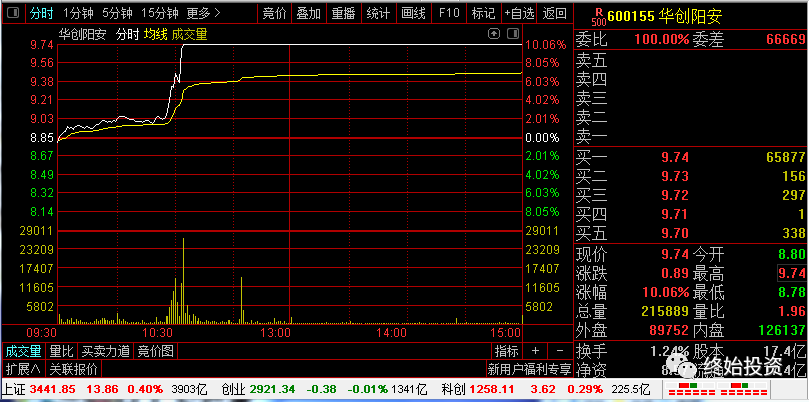Click the 买四 price 9.71
Image resolution: width=809 pixels, height=402 pixels.
coord(675,214)
